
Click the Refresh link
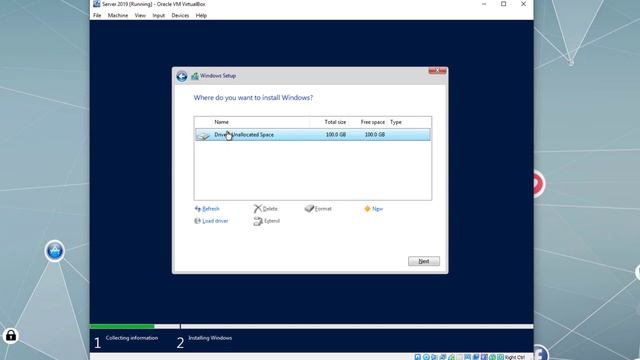pos(207,209)
